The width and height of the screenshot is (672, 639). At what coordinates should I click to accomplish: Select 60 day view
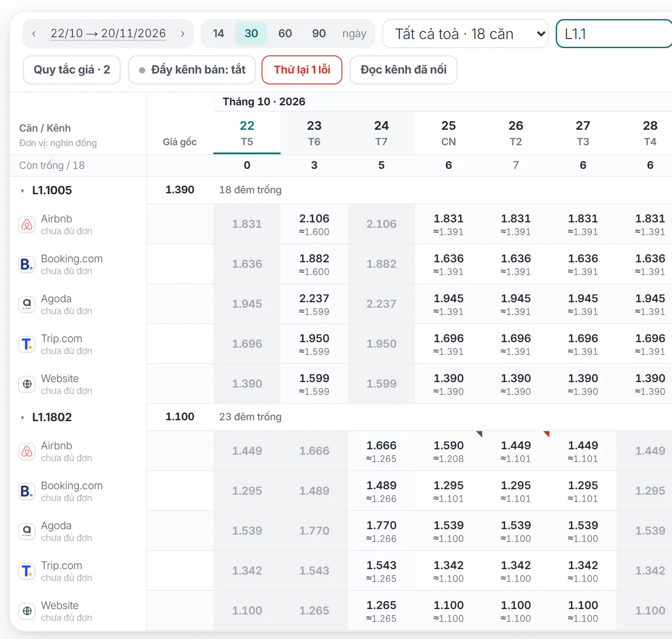point(285,34)
